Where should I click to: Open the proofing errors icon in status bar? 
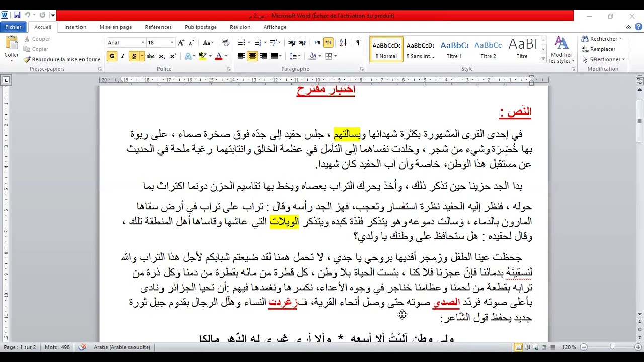[x=82, y=347]
